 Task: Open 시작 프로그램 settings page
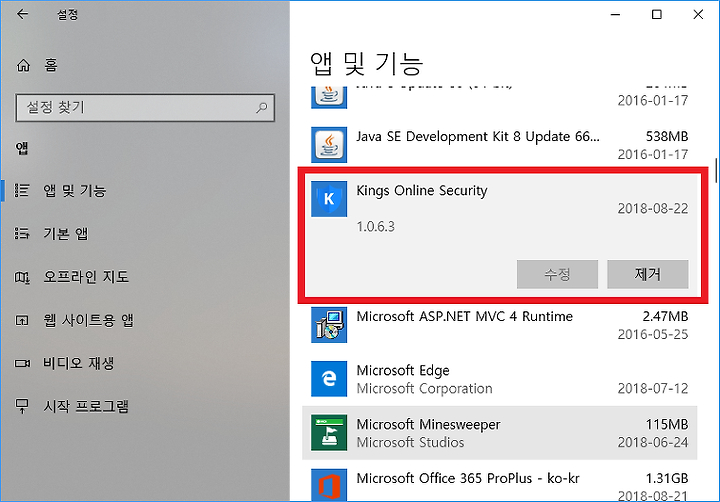[86, 406]
